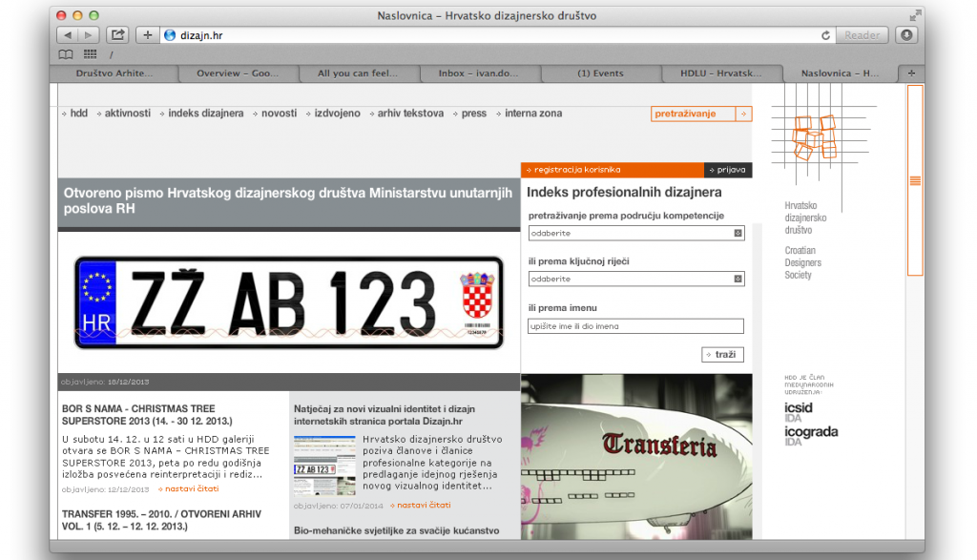The height and width of the screenshot is (560, 977).
Task: Show Top Sites grid icon
Action: (x=91, y=54)
